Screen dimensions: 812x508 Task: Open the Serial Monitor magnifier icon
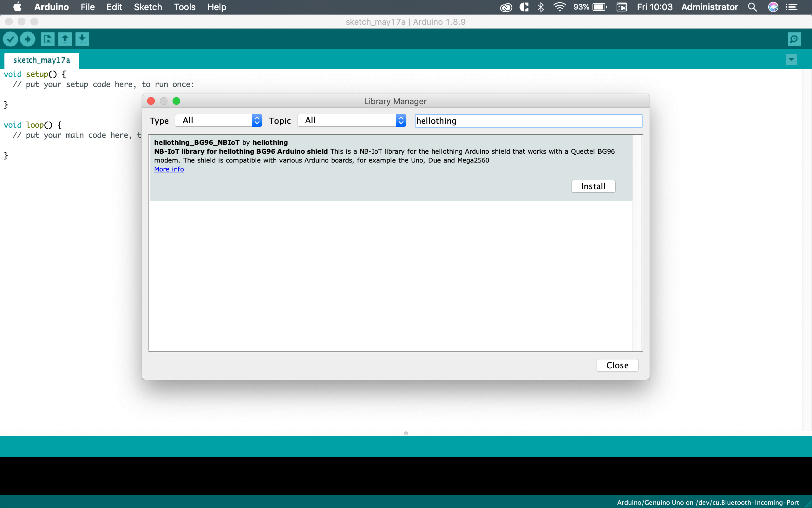pyautogui.click(x=794, y=39)
